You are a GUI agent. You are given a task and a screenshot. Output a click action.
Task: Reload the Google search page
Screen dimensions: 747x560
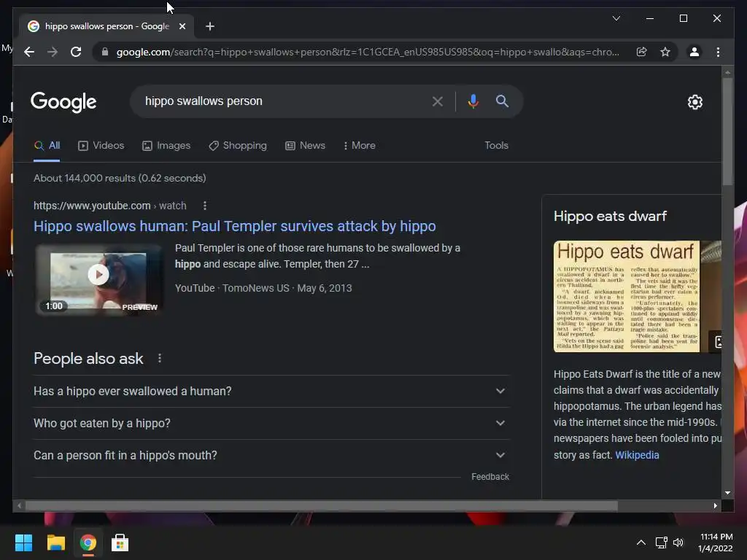tap(76, 52)
